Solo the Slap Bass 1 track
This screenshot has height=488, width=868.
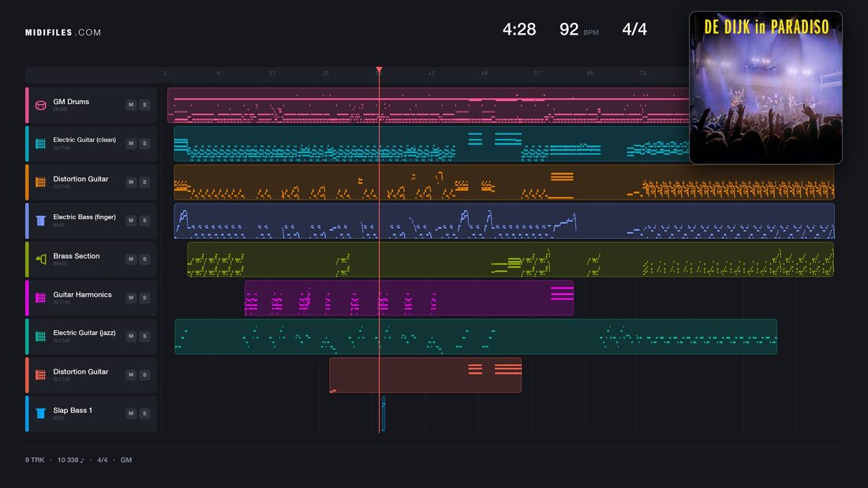pos(144,413)
